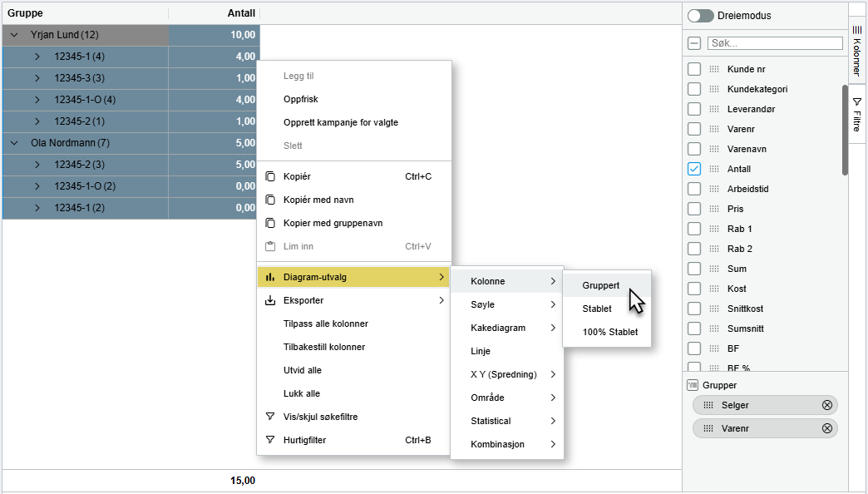868x494 pixels.
Task: Click the Diagram-utvalg bar chart icon
Action: pos(270,277)
